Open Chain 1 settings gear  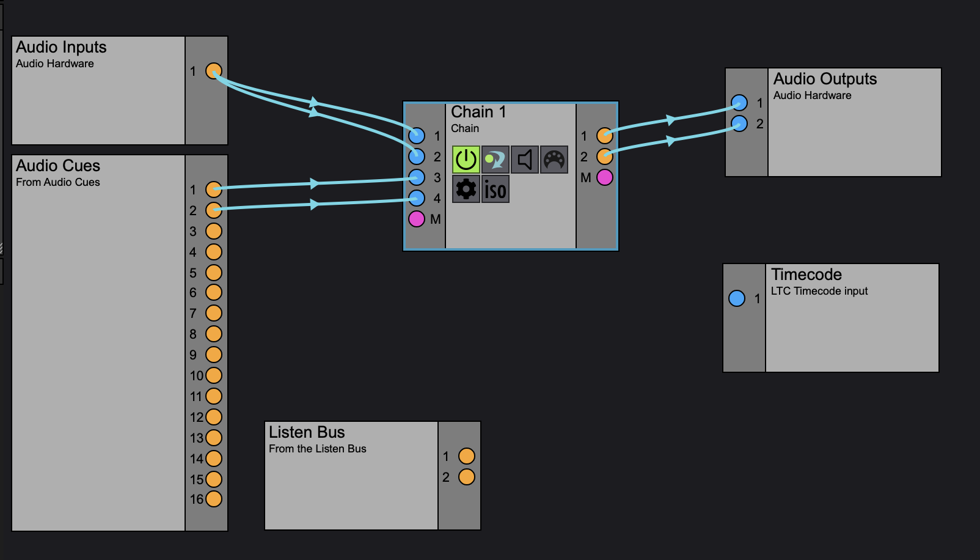tap(466, 189)
